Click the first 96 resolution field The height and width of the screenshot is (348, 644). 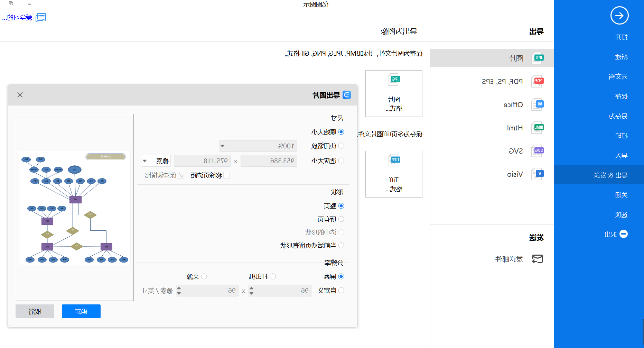280,291
